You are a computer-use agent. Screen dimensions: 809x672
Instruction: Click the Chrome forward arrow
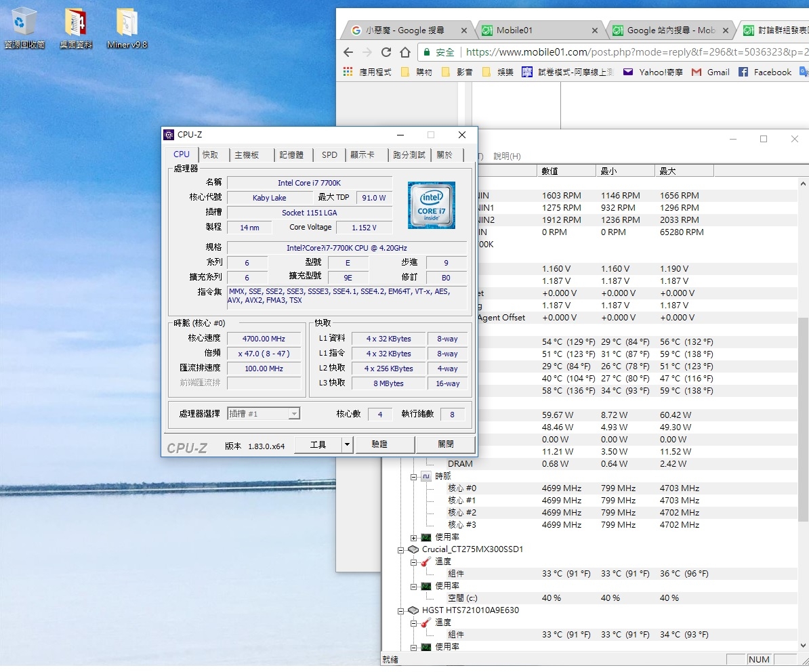pyautogui.click(x=367, y=52)
